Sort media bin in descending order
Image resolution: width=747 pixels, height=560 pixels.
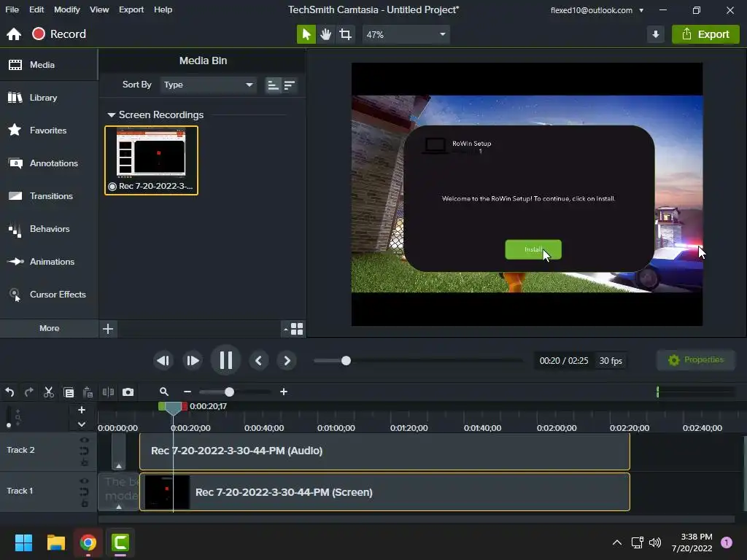pyautogui.click(x=289, y=85)
